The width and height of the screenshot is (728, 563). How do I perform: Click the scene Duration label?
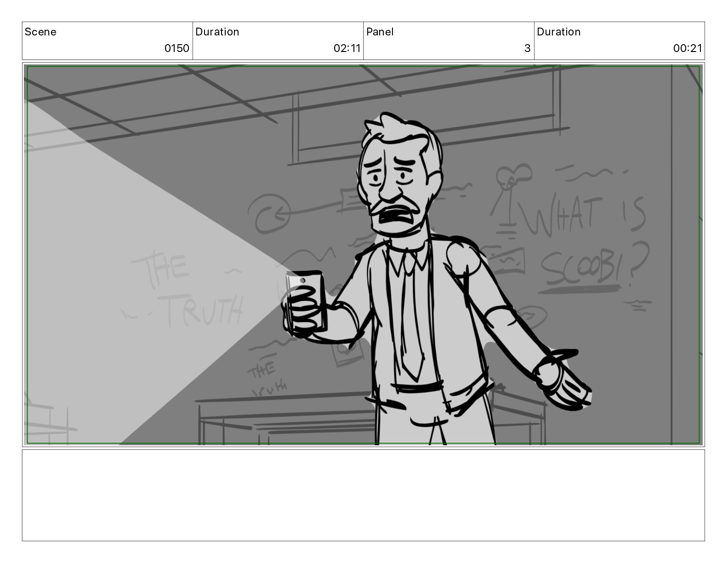[x=217, y=32]
